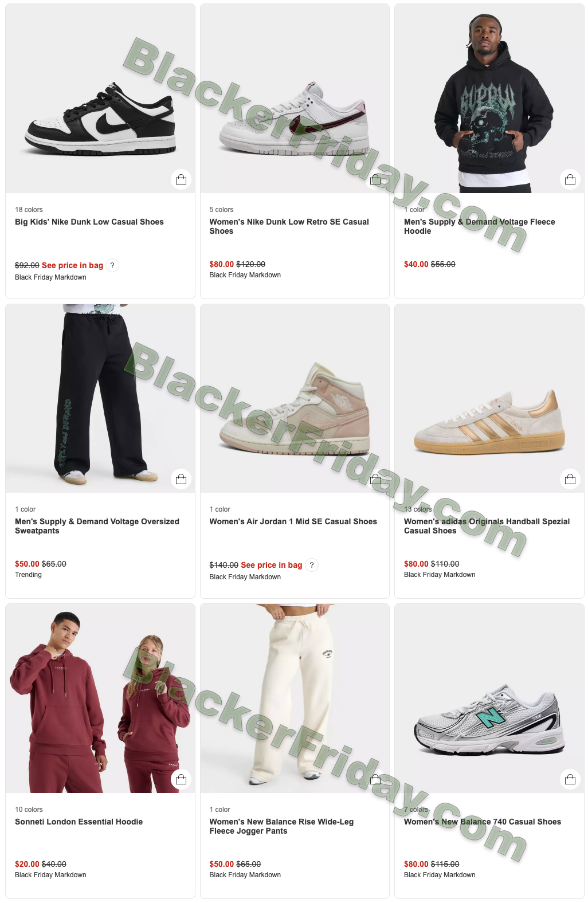This screenshot has width=588, height=903.
Task: Select the New Balance 740 shoe image
Action: 489,698
